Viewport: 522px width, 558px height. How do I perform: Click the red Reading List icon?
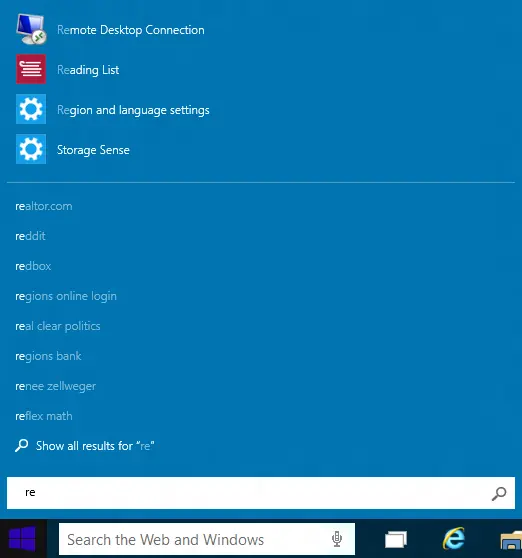31,69
